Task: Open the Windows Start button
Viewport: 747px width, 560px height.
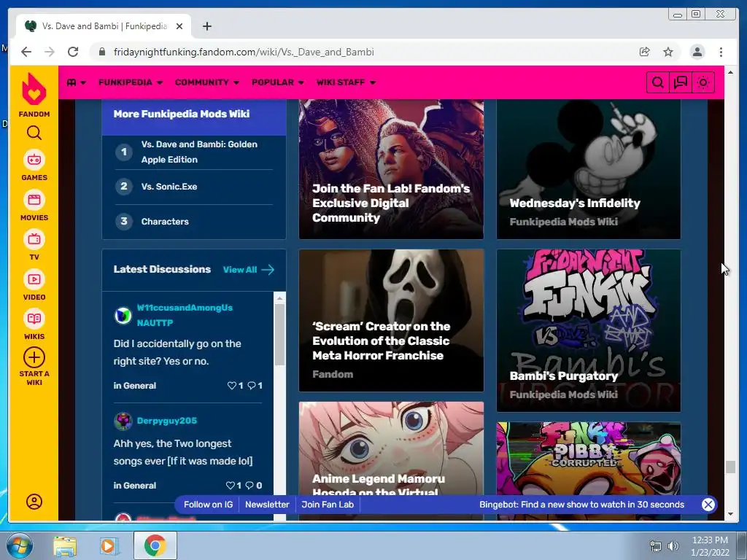Action: (x=20, y=545)
